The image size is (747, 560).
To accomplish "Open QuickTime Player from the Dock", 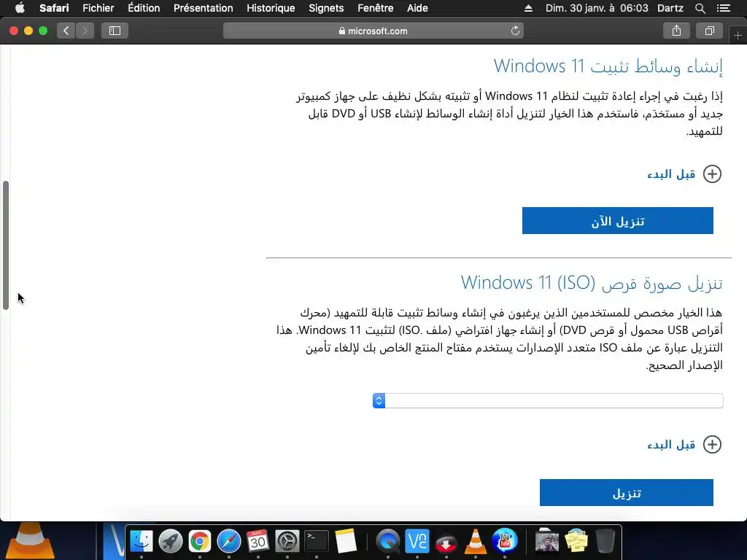I will click(388, 541).
